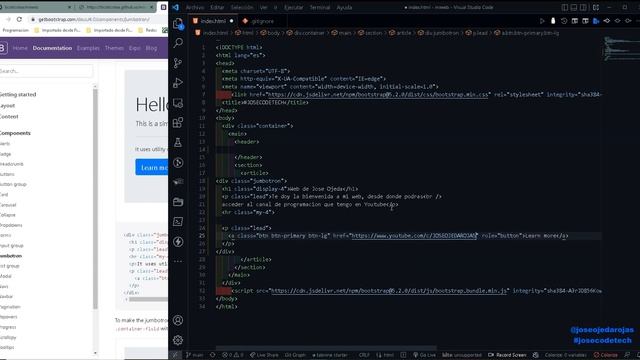Click the code sample horizontal scrollbar
Image resolution: width=640 pixels, height=360 pixels.
(x=148, y=299)
